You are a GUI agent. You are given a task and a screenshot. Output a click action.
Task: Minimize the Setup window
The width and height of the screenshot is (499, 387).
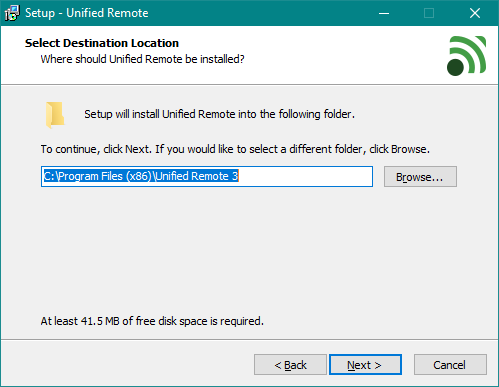(x=384, y=13)
